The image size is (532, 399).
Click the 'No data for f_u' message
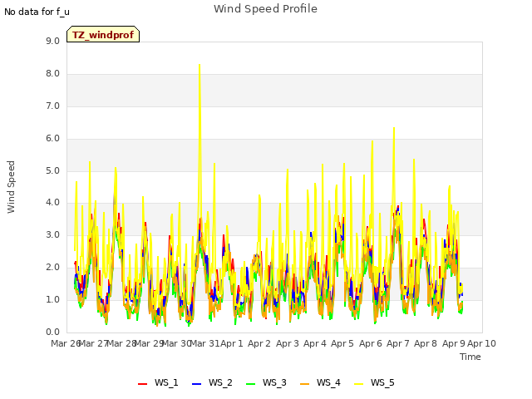click(x=37, y=12)
